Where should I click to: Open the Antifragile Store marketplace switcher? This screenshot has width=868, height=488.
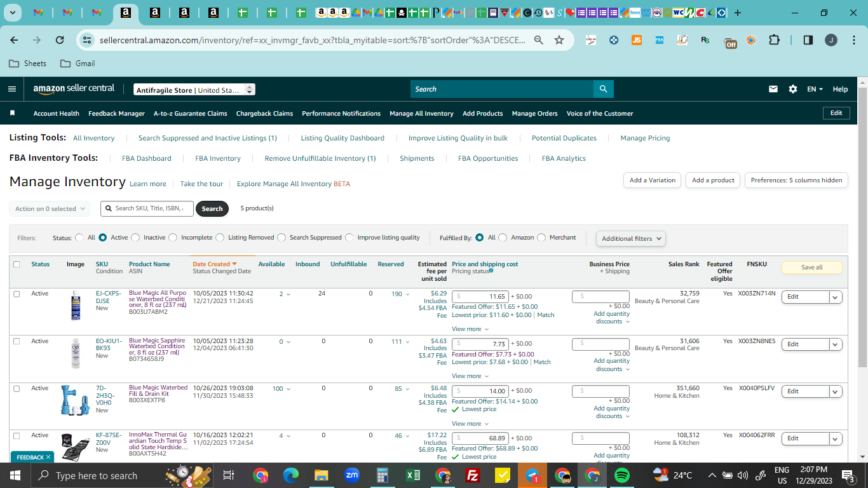coord(194,90)
